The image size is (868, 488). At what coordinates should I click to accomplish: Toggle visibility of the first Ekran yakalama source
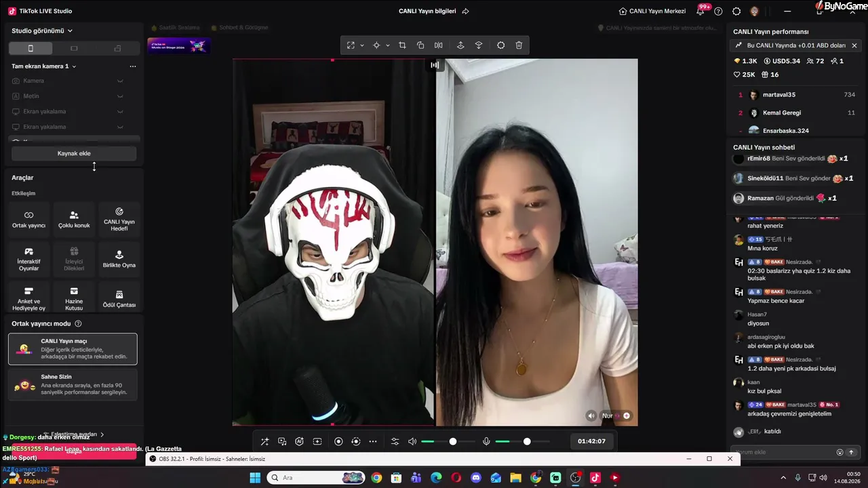tap(120, 111)
